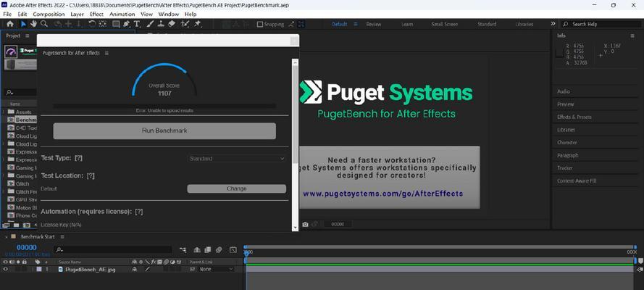Select the Roto Brush tool

tap(185, 24)
